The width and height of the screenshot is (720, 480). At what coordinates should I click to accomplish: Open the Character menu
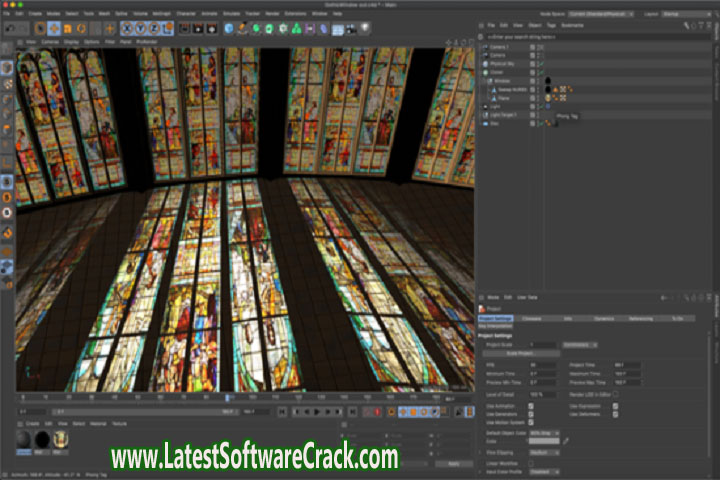click(186, 14)
